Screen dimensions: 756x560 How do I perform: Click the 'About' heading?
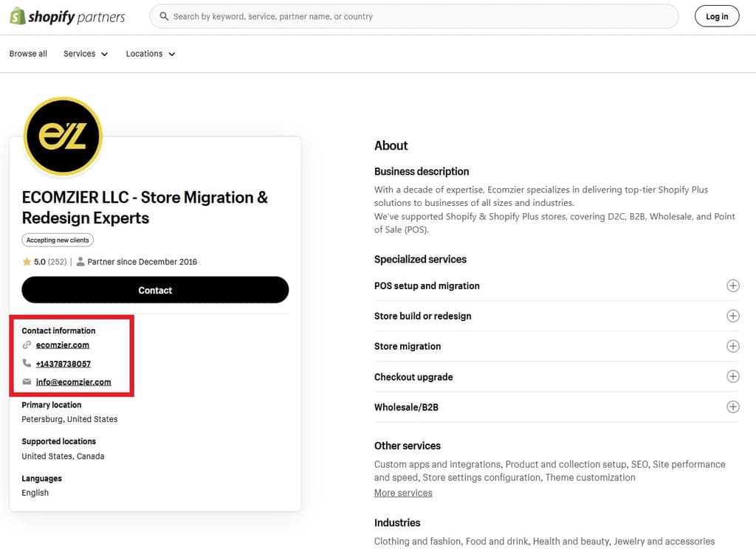point(391,145)
